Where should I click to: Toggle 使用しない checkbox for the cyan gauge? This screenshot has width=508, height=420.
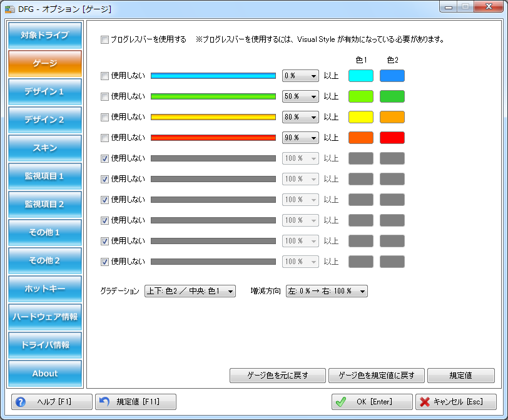(x=104, y=76)
